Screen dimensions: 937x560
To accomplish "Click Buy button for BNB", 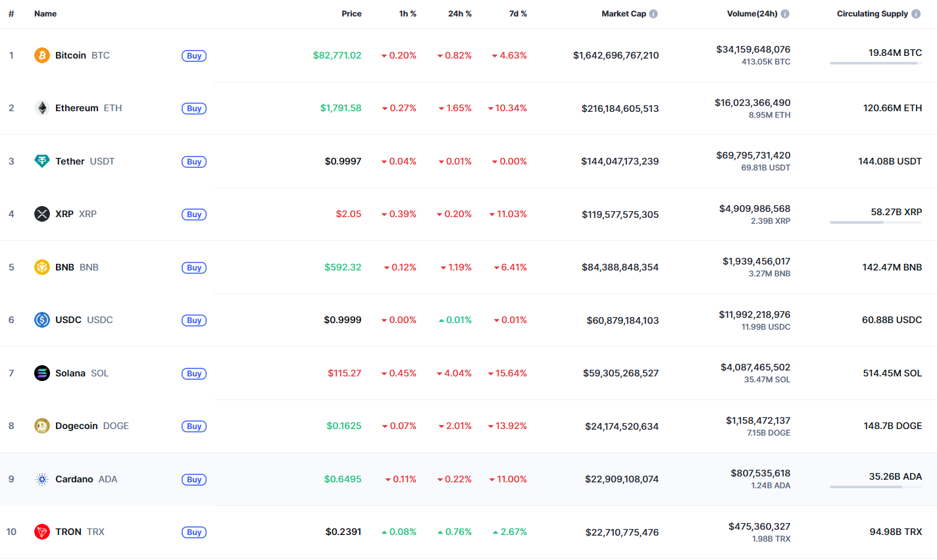I will coord(194,268).
